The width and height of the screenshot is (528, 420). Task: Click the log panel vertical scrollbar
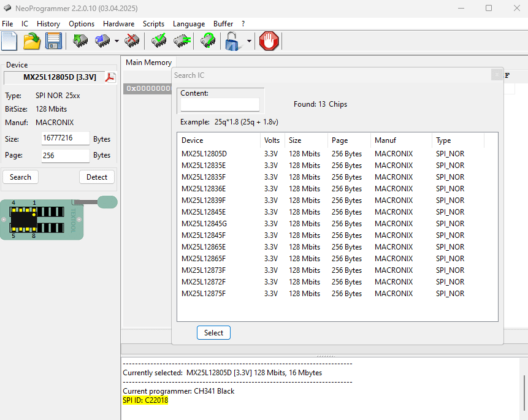tap(524, 393)
